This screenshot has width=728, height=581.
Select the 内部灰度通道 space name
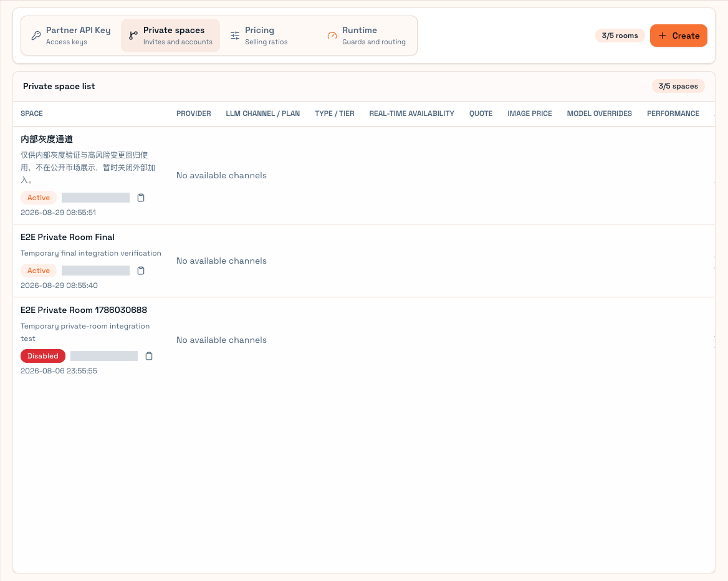[46, 140]
